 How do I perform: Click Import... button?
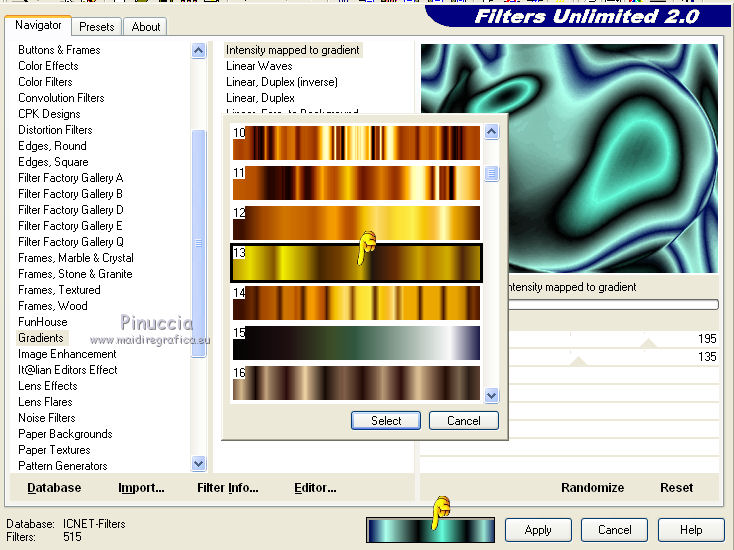pyautogui.click(x=141, y=488)
